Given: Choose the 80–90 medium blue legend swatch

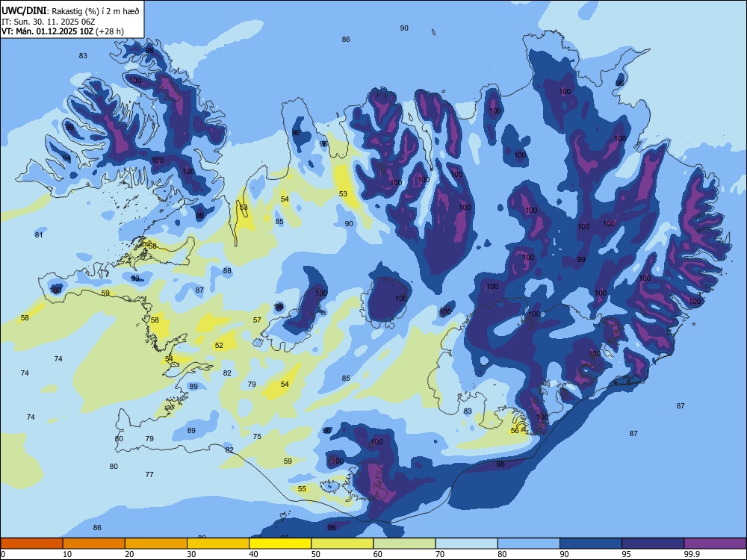Looking at the screenshot, I should pyautogui.click(x=529, y=544).
